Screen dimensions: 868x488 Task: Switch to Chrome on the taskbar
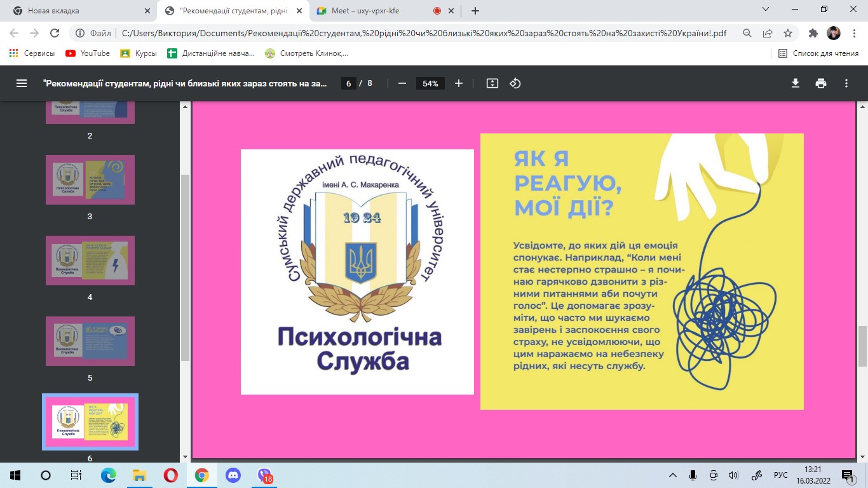coord(201,475)
